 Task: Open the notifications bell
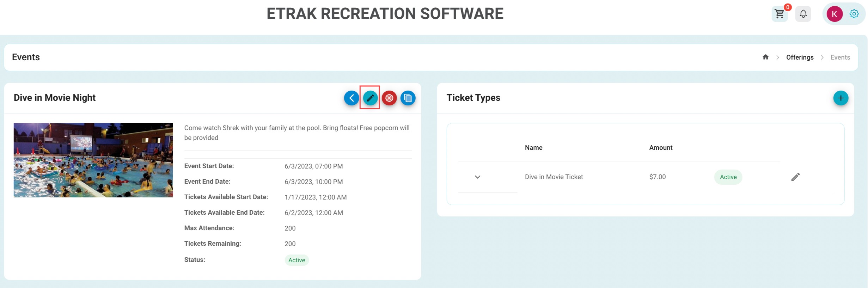[803, 14]
